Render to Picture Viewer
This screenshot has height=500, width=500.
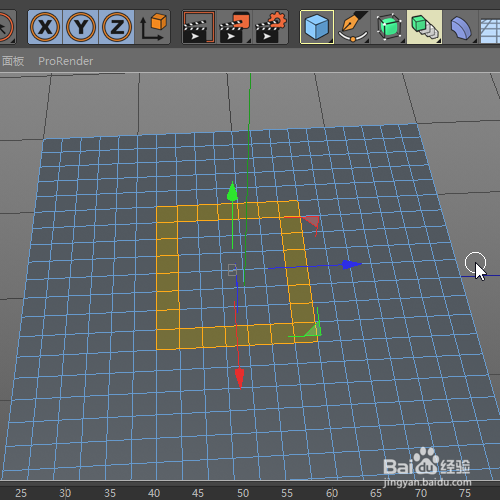(x=235, y=27)
